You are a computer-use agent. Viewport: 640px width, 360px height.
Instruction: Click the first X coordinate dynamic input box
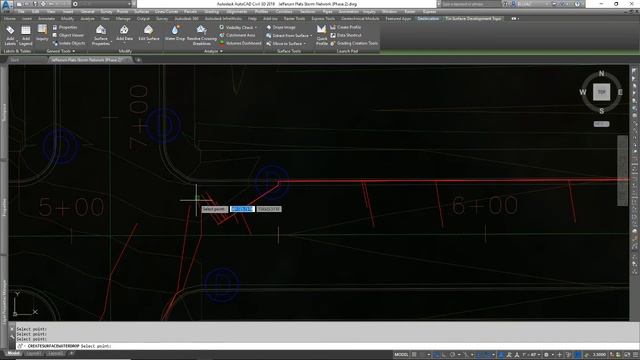point(242,209)
